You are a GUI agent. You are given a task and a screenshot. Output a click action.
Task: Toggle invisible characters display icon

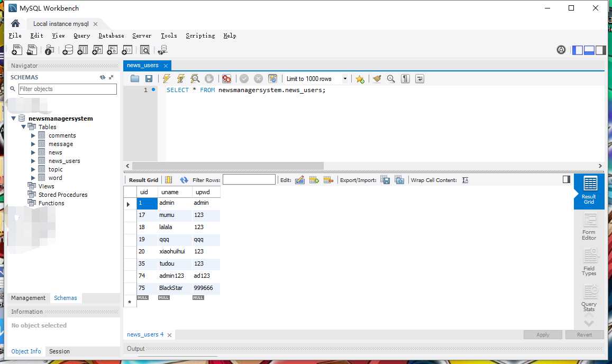click(x=406, y=79)
